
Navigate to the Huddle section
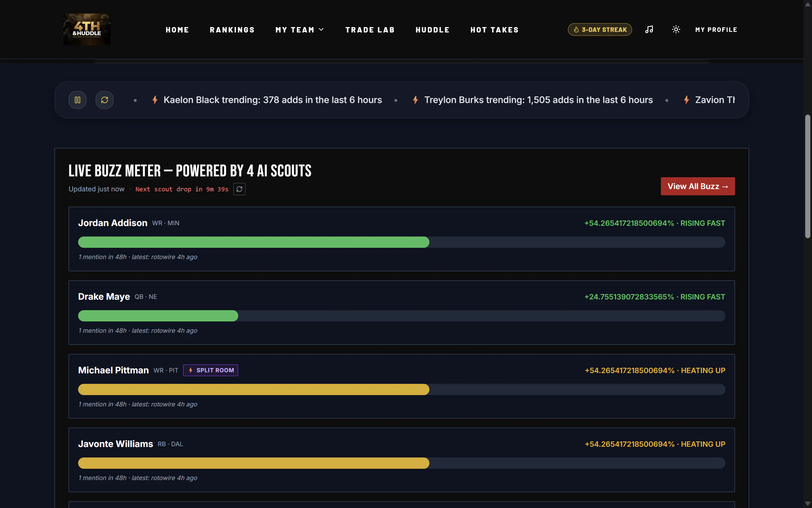pyautogui.click(x=433, y=30)
